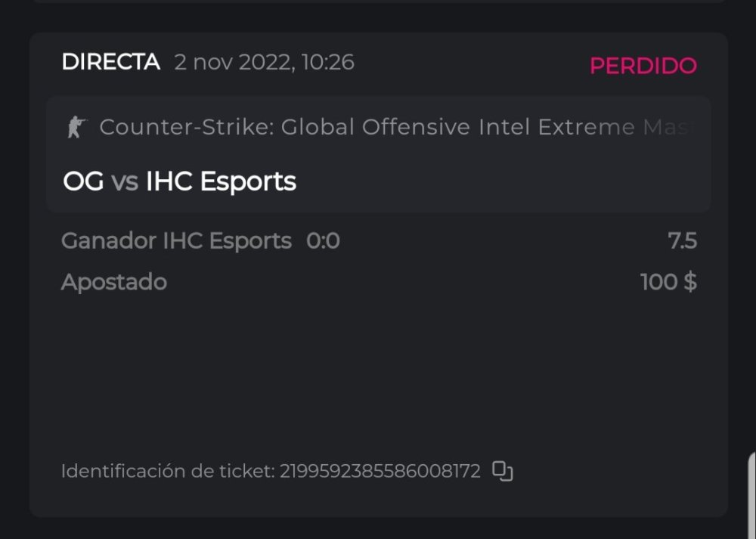Click the IHC Esports team name
This screenshot has width=756, height=539.
point(221,181)
